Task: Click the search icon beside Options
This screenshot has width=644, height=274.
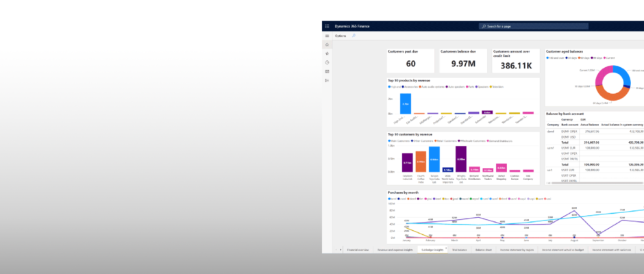Action: click(x=354, y=36)
